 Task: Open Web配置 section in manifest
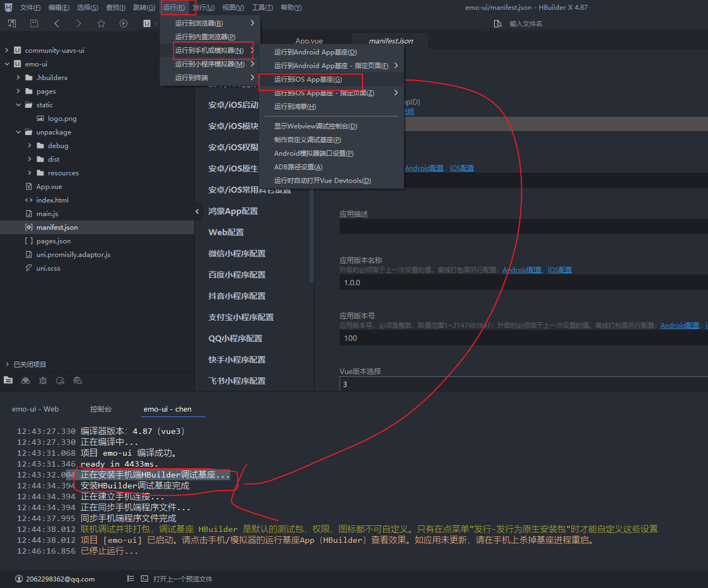(x=226, y=232)
